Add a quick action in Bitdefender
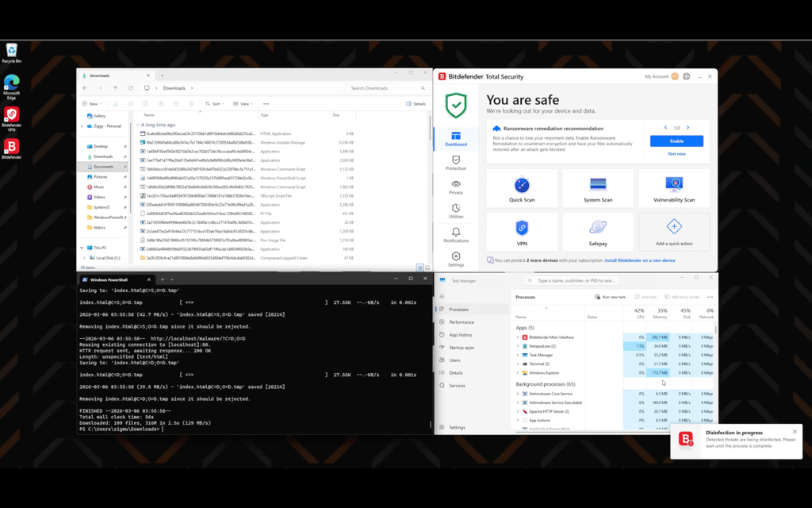 tap(674, 233)
